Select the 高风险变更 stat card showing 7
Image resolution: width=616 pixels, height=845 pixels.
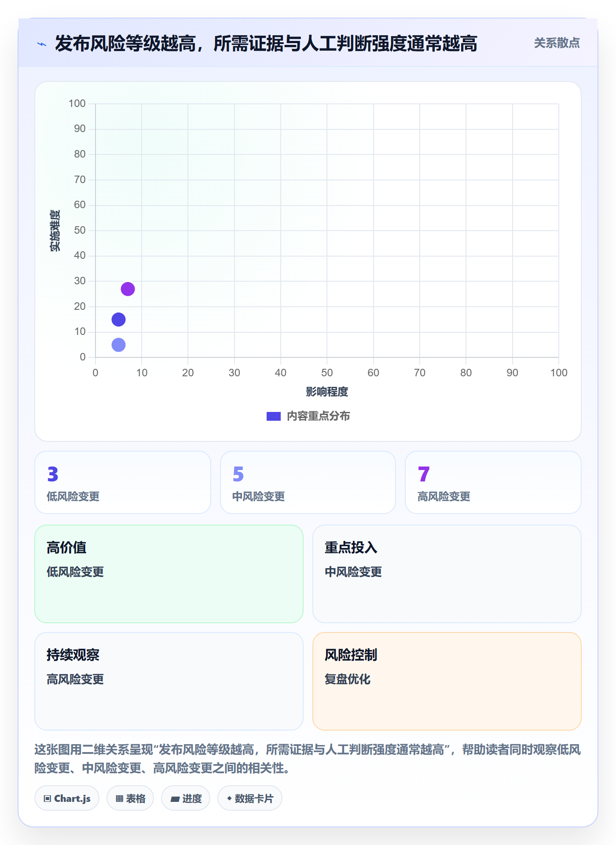pos(493,482)
